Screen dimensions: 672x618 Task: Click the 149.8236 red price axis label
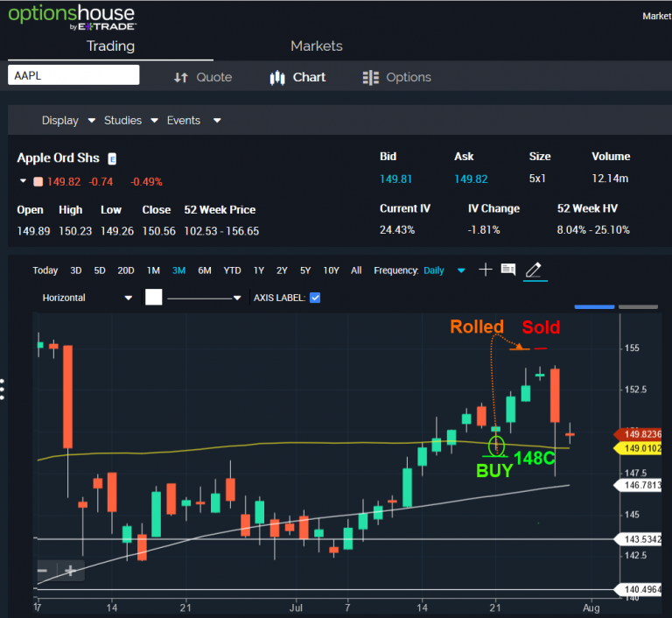click(639, 434)
